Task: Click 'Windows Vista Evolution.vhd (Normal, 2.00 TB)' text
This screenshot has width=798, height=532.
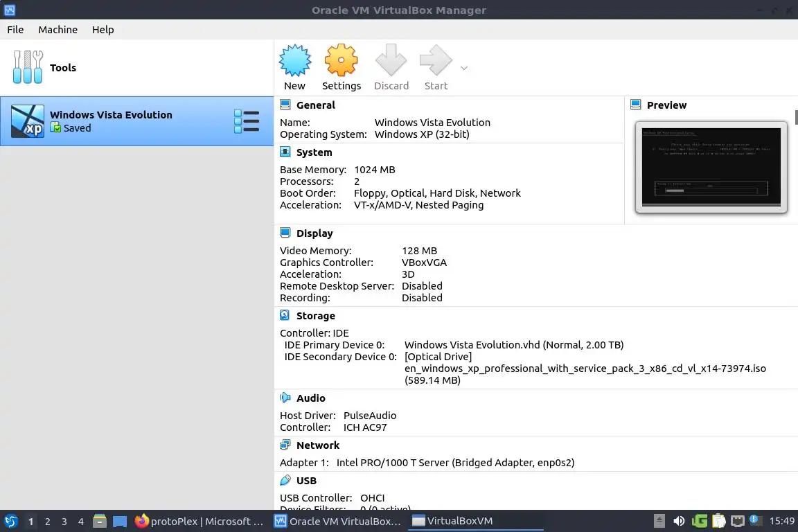Action: 514,345
